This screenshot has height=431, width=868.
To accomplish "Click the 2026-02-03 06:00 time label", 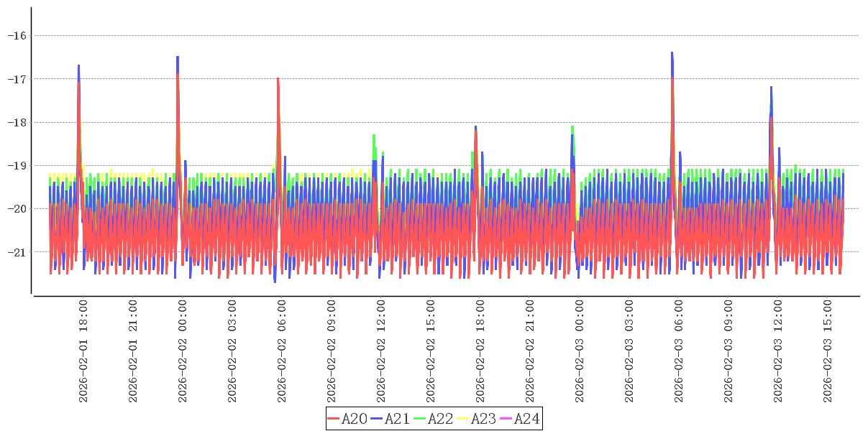I will point(679,352).
